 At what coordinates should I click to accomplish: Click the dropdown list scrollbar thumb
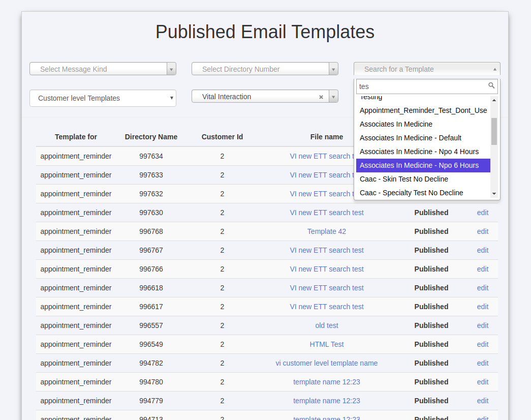pos(494,131)
